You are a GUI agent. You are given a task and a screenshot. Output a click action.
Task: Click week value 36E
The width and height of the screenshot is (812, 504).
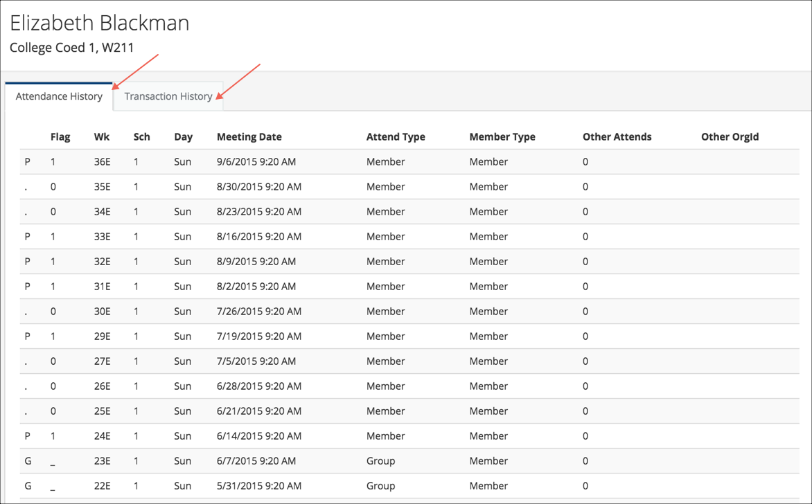(102, 162)
